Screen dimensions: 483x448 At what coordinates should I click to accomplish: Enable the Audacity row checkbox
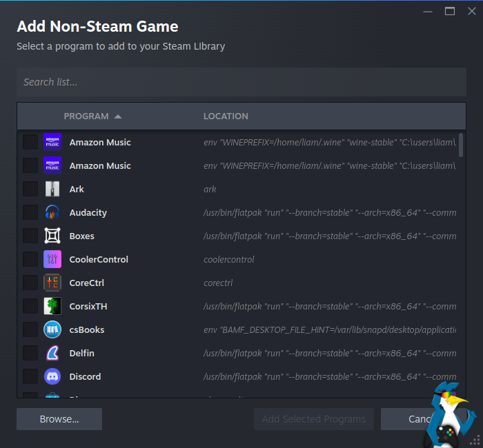pyautogui.click(x=30, y=212)
